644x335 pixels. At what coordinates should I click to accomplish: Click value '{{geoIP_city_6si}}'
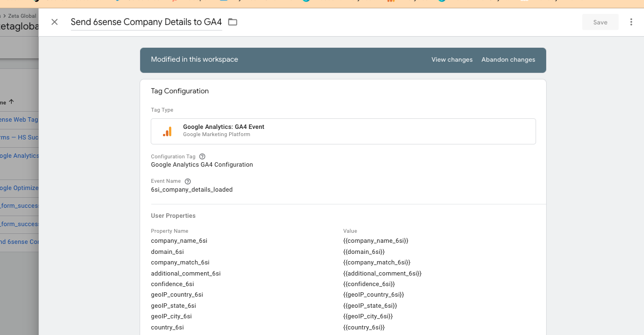(368, 317)
